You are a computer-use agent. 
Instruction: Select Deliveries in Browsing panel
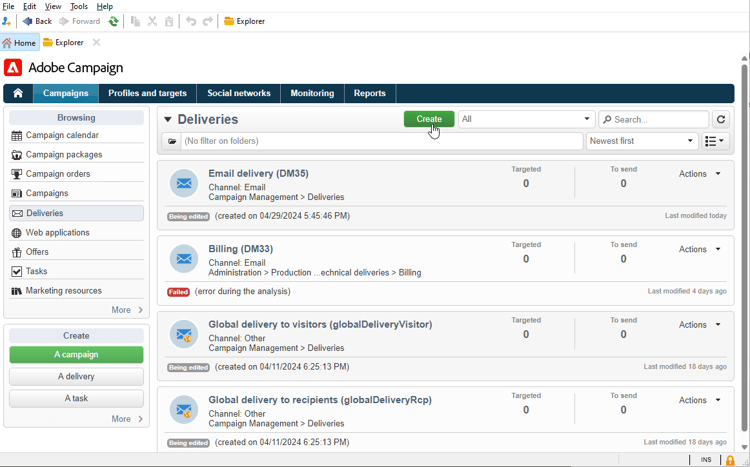(x=77, y=213)
